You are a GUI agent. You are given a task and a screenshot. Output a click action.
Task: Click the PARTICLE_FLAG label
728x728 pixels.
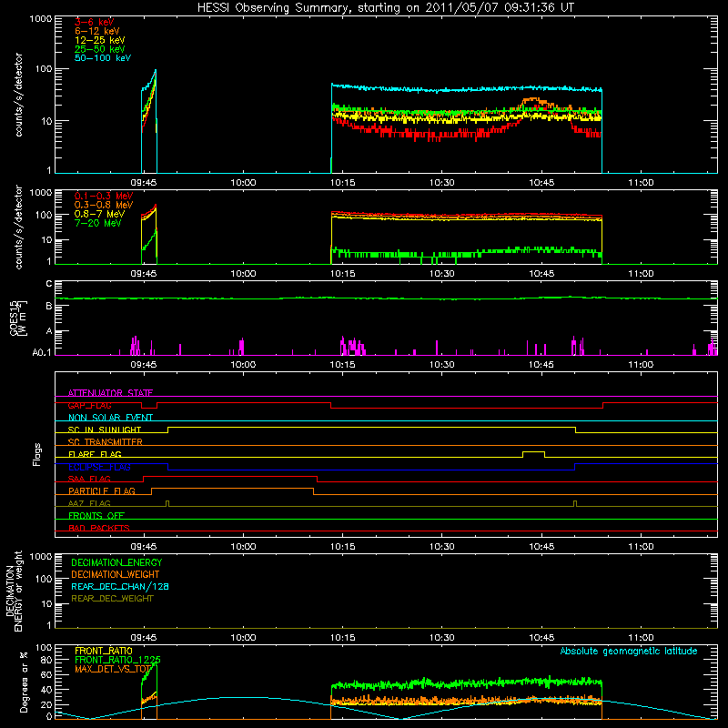[102, 491]
